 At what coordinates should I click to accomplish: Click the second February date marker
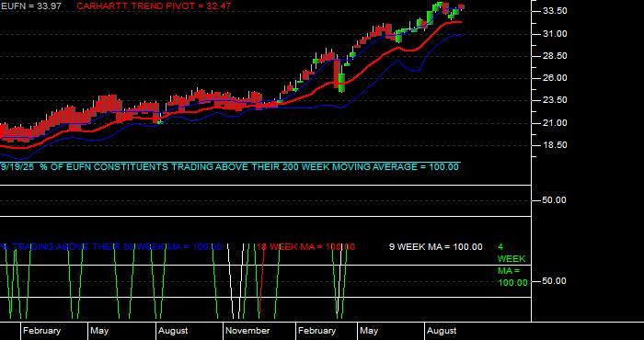(316, 331)
